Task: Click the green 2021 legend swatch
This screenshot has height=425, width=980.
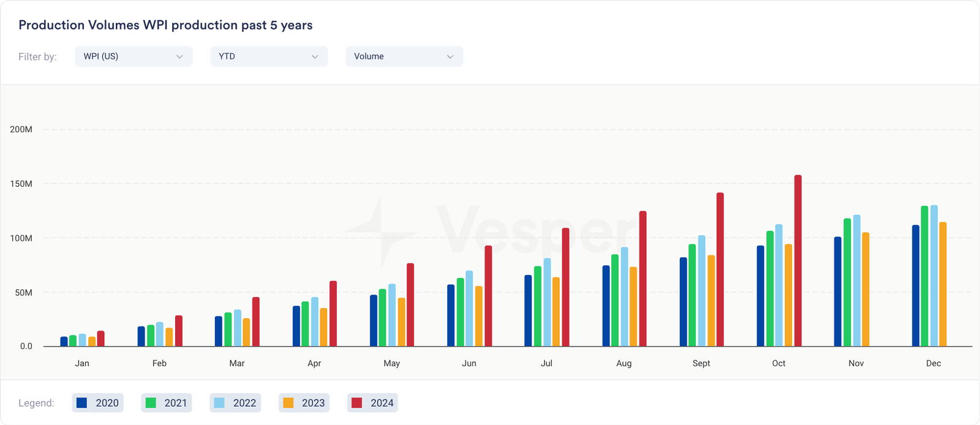Action: tap(151, 403)
